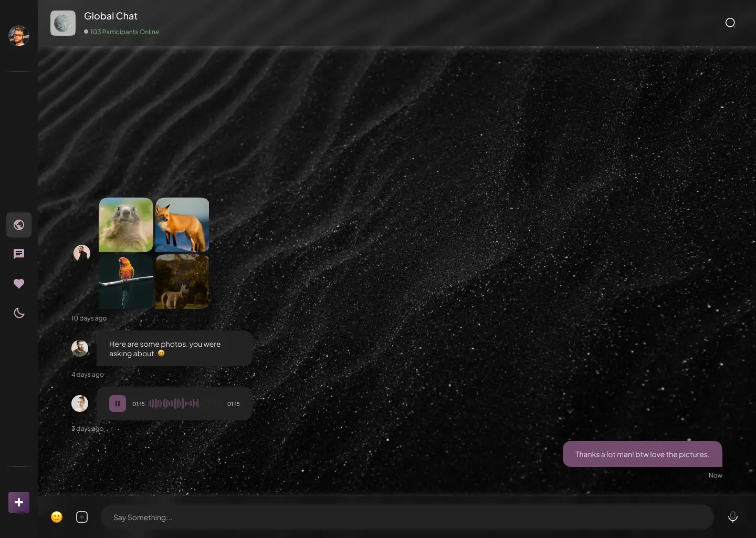Open the fox photo thumbnail

coord(182,225)
